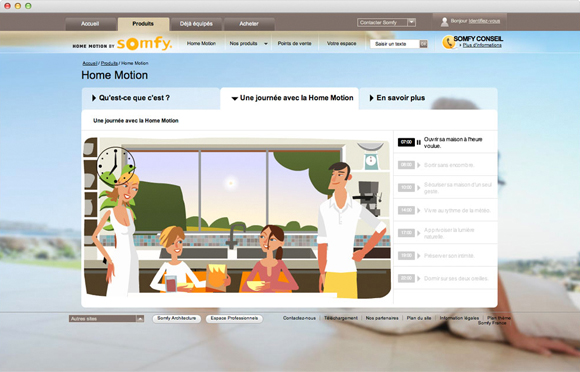Follow the Identifiez-vous link
Screen dimensions: 580x372
(484, 21)
